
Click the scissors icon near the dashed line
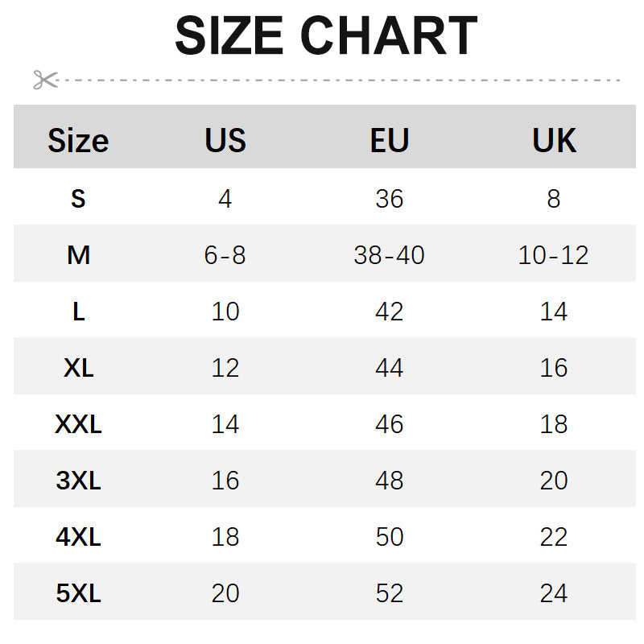[45, 80]
